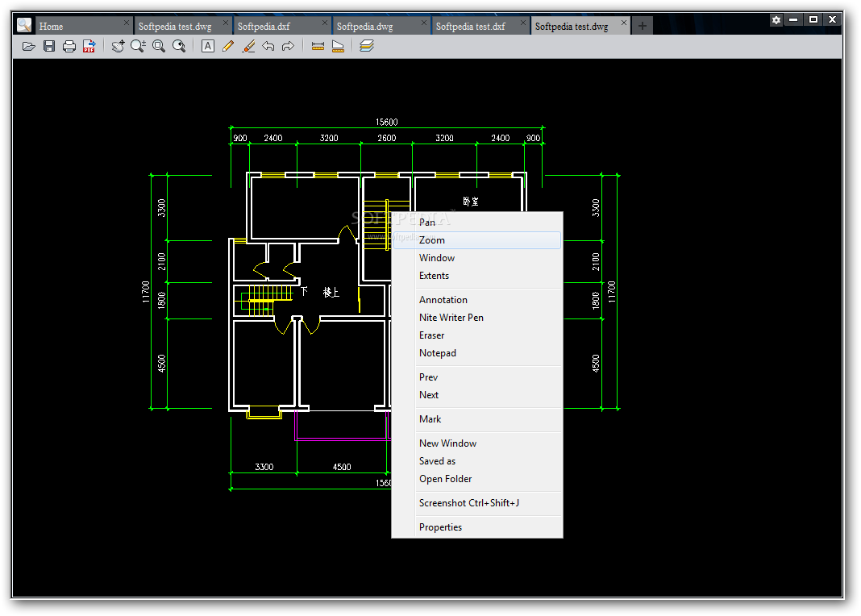This screenshot has height=616, width=861.
Task: Click the bottom 3300 dimension label
Action: coord(264,467)
